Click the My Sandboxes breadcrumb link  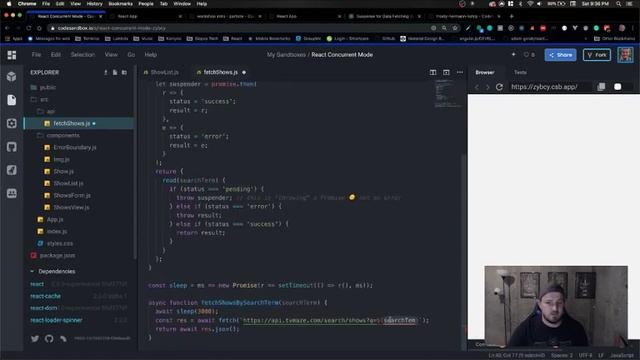[286, 55]
